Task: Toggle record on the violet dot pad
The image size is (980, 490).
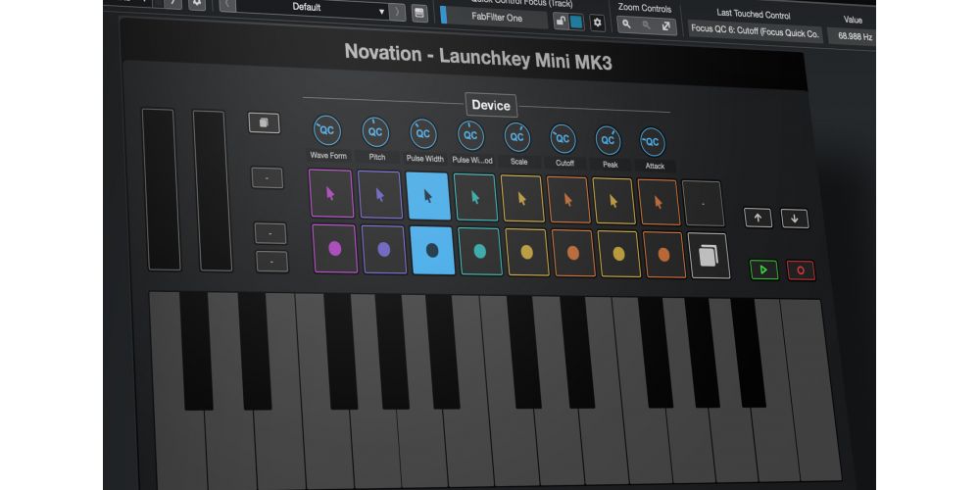Action: (x=384, y=250)
